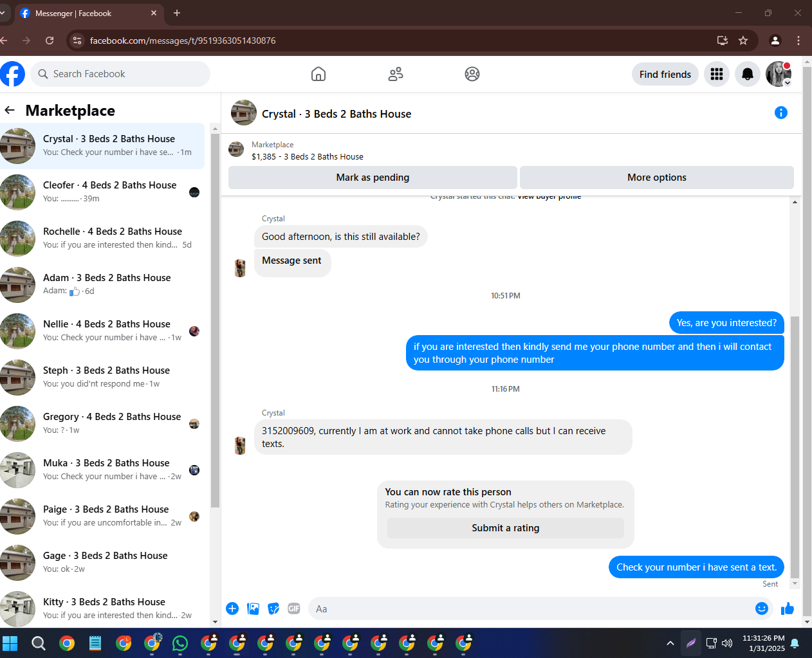Click the message 'Check your number i have sent a text.'
The width and height of the screenshot is (812, 658).
[696, 567]
